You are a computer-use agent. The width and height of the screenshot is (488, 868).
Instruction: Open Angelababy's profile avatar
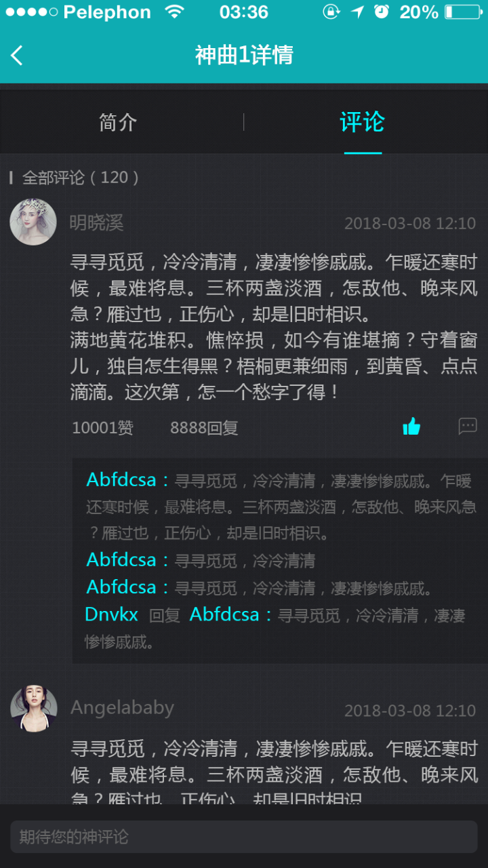tap(34, 709)
